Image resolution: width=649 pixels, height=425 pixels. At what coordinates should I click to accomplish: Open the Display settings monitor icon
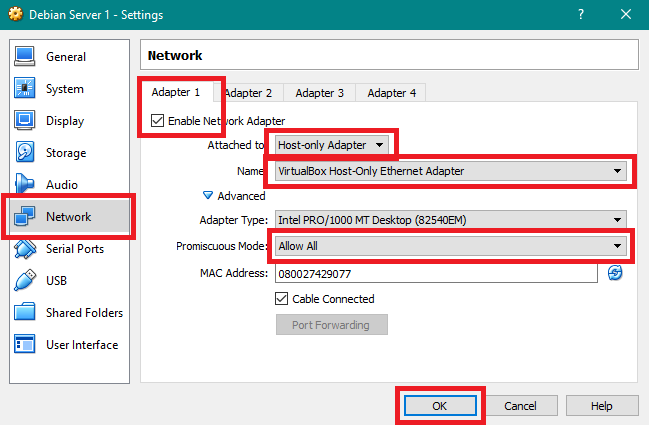[x=24, y=120]
